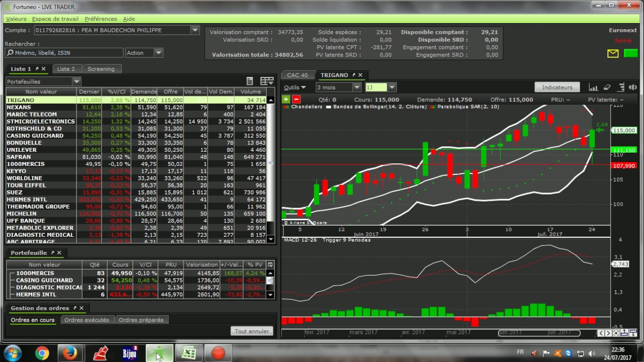Detach the Portefeuille panel

click(52, 252)
